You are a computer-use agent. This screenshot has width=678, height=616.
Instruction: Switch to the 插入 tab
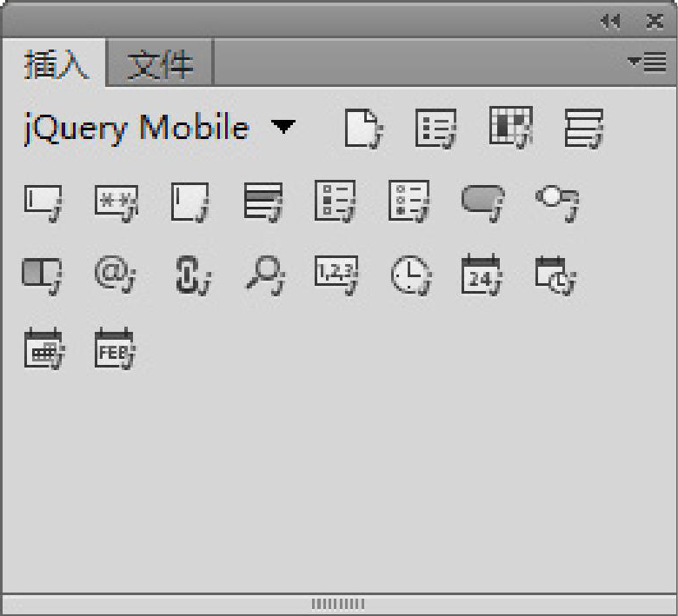click(55, 64)
